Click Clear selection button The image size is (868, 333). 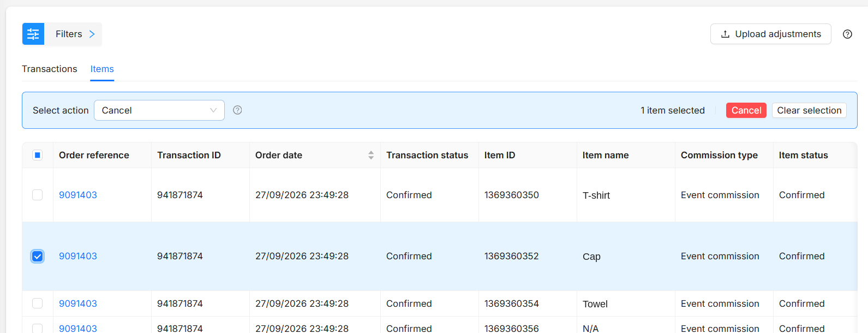tap(809, 110)
